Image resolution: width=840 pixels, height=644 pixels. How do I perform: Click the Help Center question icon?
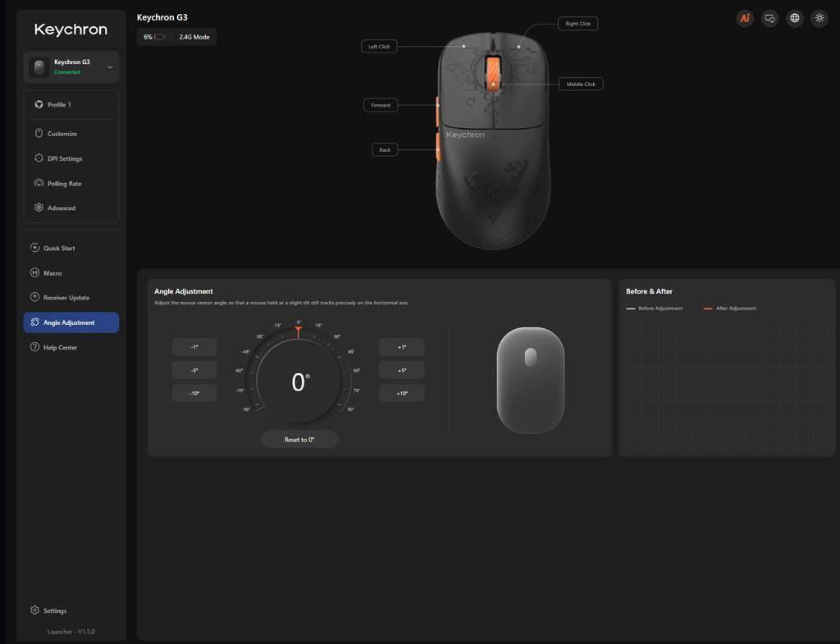coord(34,347)
